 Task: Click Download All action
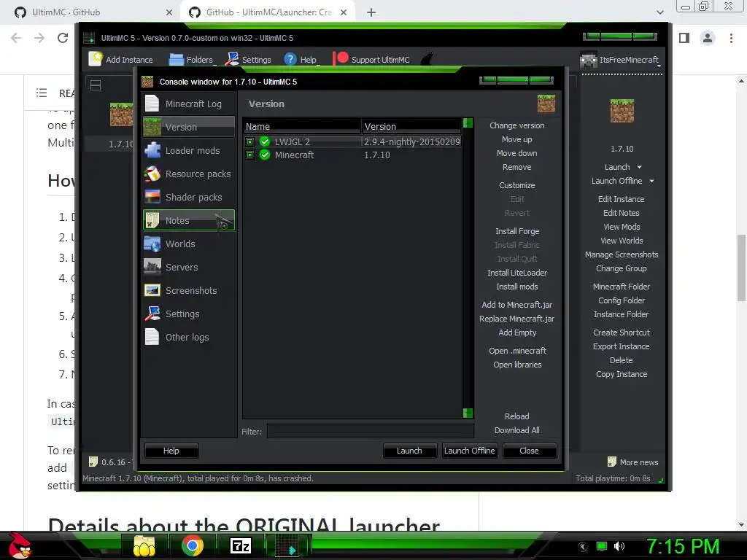point(517,430)
